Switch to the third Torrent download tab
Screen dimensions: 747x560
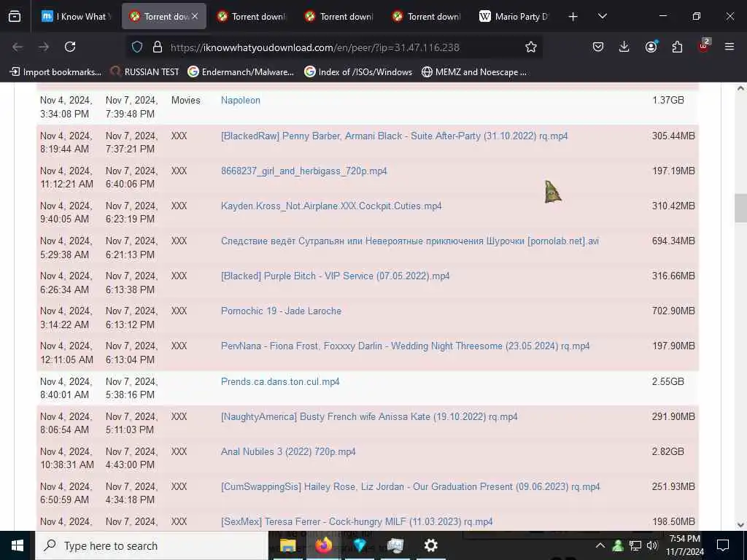click(x=339, y=17)
